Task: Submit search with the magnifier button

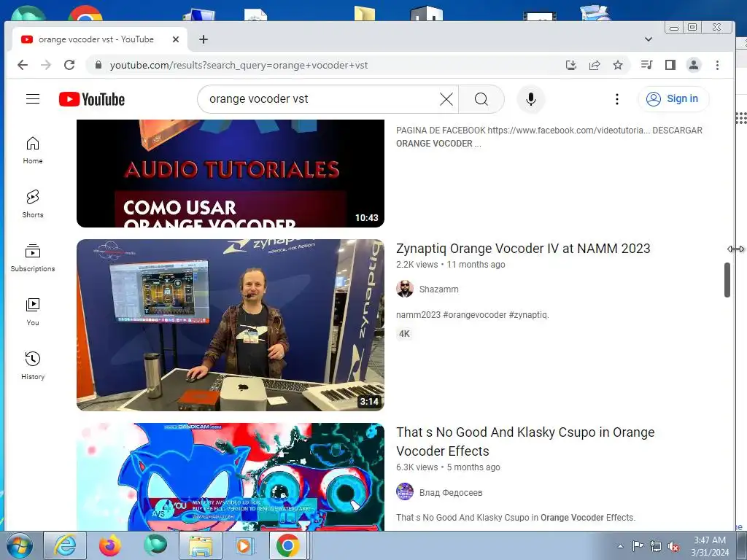Action: tap(481, 99)
